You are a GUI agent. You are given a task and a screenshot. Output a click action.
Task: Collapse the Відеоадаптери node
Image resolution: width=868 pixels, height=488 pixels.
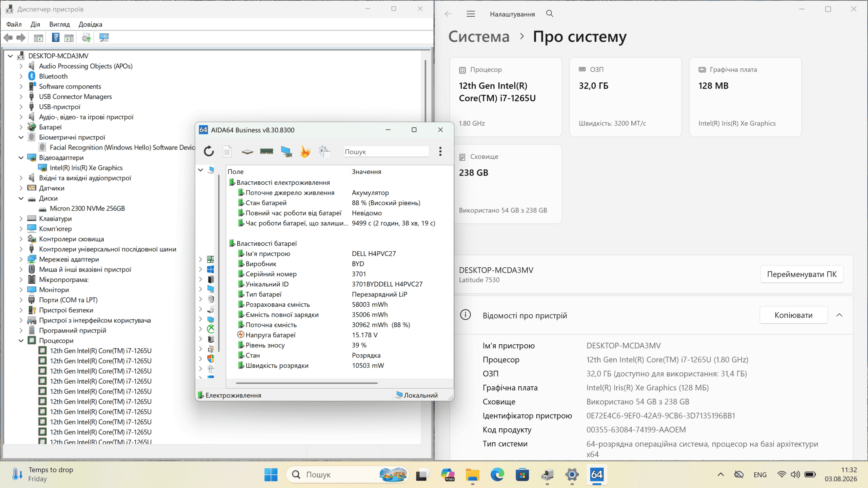21,158
